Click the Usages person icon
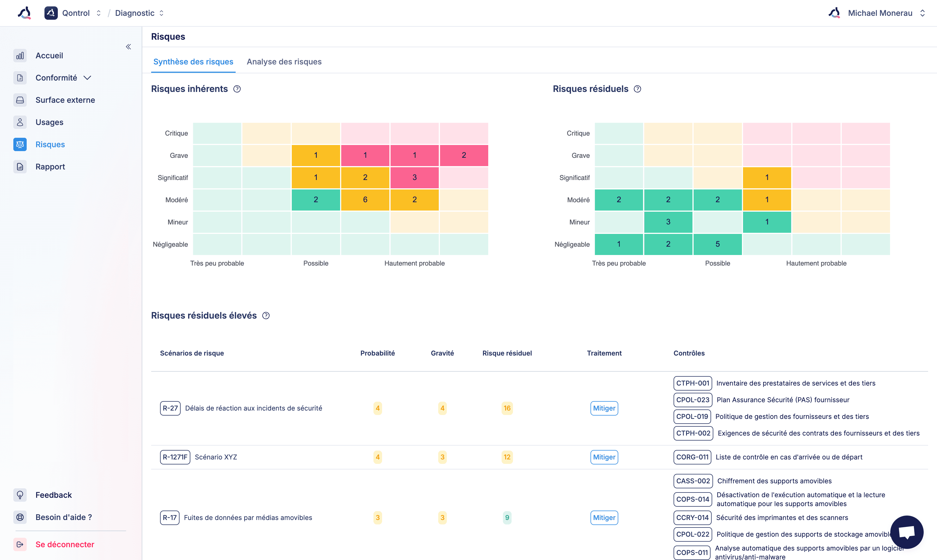 20,122
